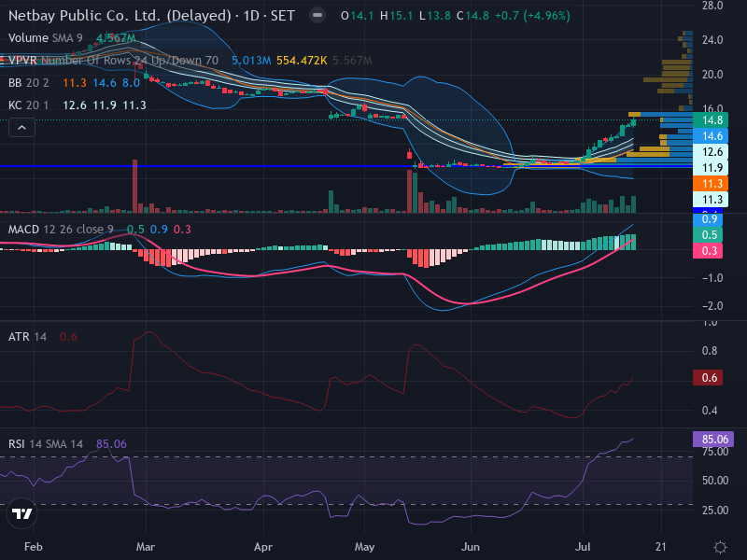Click the pink 0.3 MACD signal label
The height and width of the screenshot is (560, 747).
(x=709, y=250)
